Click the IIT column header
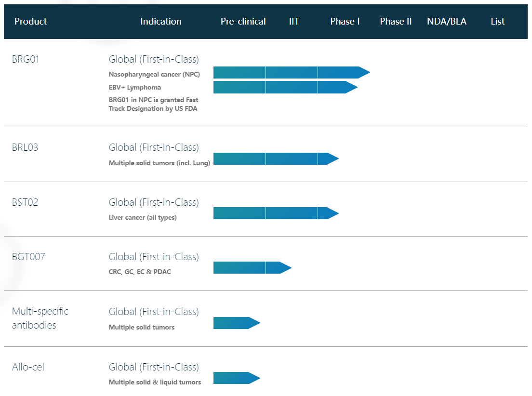Screen dimensions: 532x396 pyautogui.click(x=294, y=22)
